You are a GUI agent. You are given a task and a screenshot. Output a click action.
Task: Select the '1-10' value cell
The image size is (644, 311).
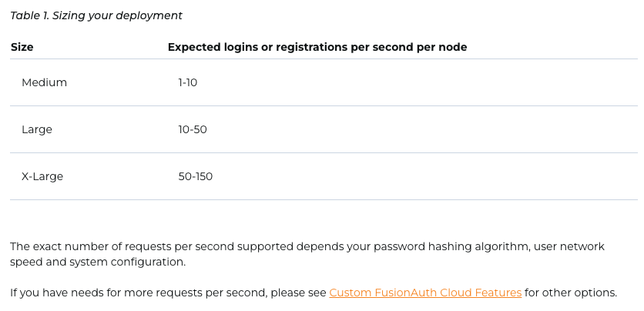[188, 82]
